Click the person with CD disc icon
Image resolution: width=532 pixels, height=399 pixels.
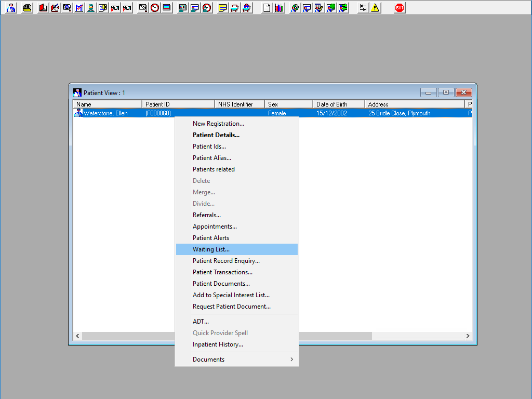[x=295, y=8]
